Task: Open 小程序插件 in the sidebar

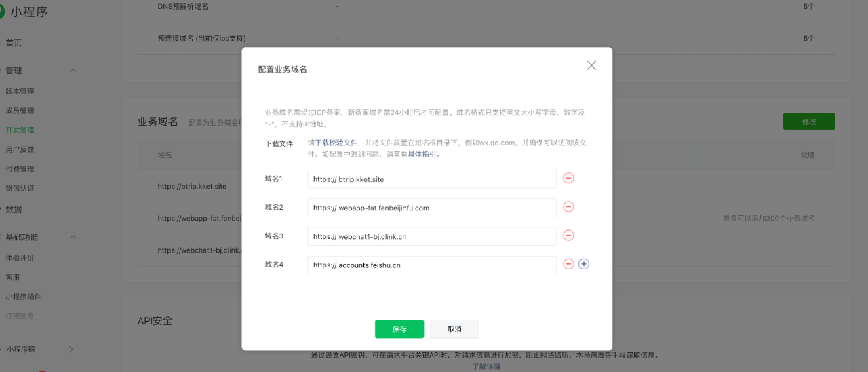Action: tap(23, 297)
